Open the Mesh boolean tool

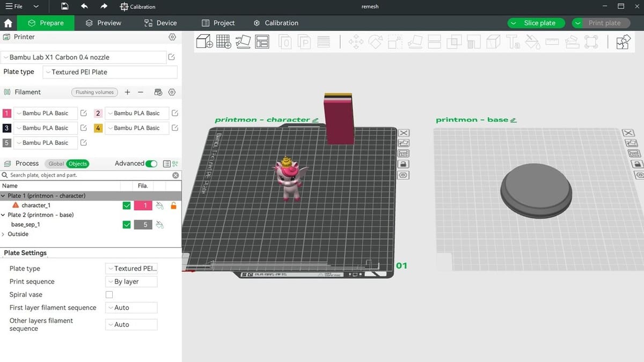454,42
